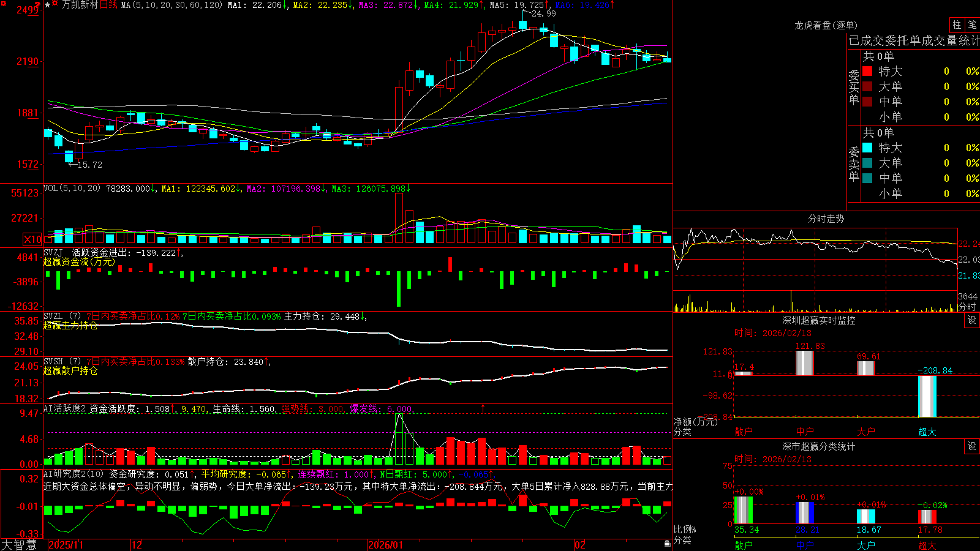Click the SVSH (7) indicator name
Viewport: 980px width, 551px height.
62,362
